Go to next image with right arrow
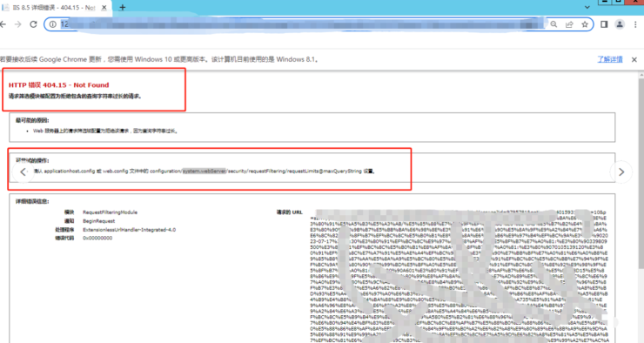644x343 pixels. (x=621, y=172)
